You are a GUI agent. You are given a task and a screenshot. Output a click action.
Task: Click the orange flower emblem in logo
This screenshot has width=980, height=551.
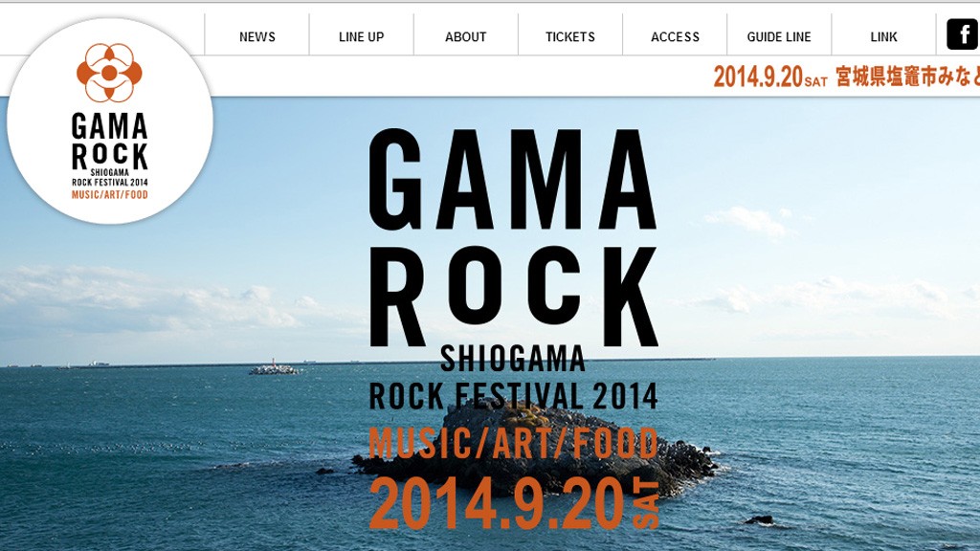point(109,73)
